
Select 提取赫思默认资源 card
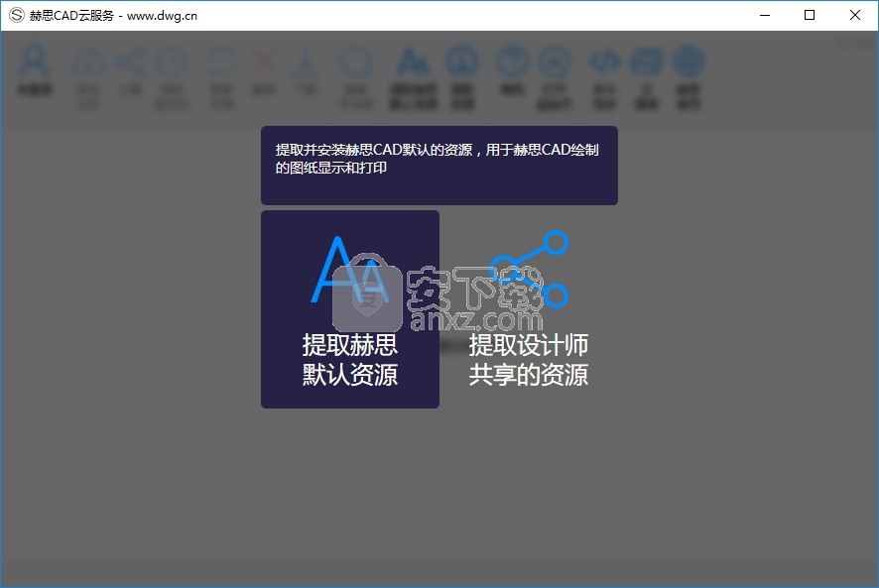coord(350,308)
